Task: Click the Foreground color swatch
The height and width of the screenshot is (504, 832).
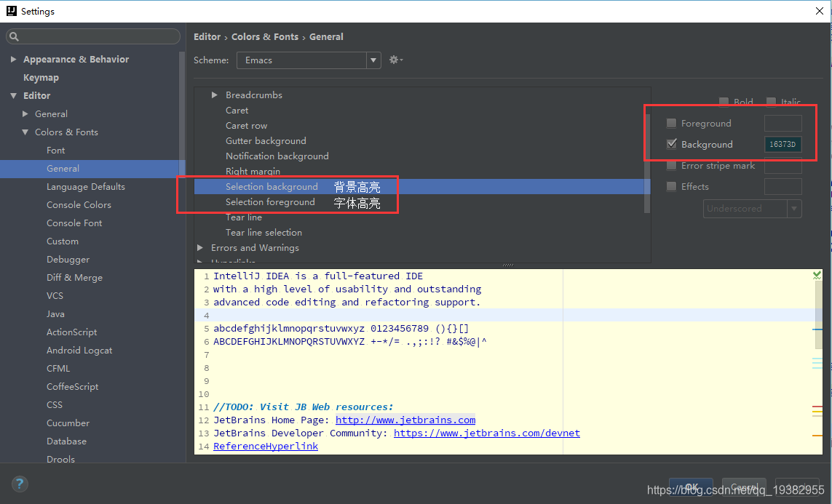Action: click(x=783, y=123)
